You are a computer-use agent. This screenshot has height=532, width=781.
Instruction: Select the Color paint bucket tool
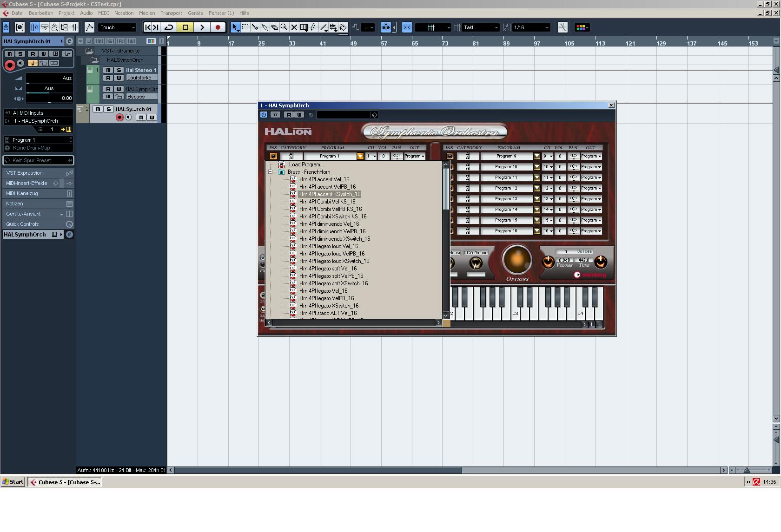pos(343,27)
